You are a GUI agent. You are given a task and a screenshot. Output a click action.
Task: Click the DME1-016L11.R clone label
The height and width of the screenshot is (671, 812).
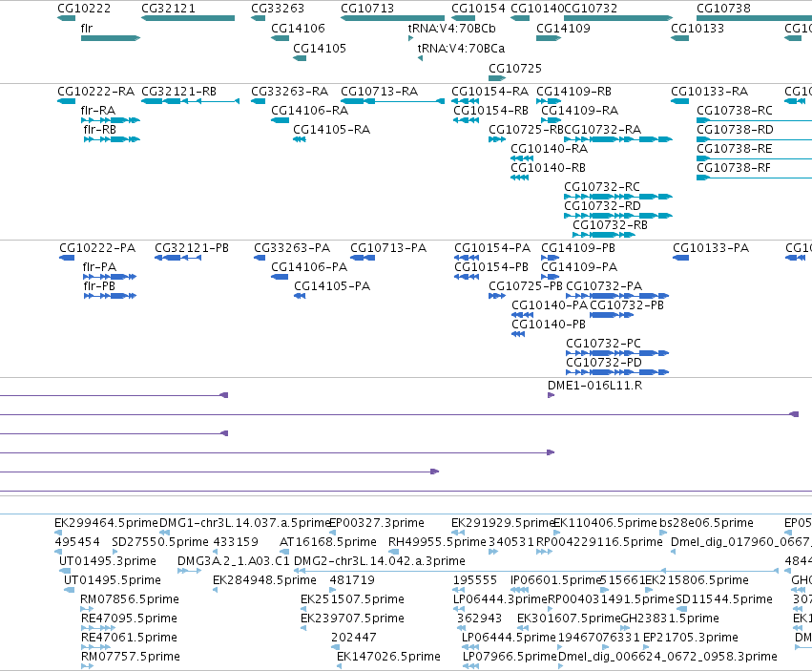(x=595, y=386)
